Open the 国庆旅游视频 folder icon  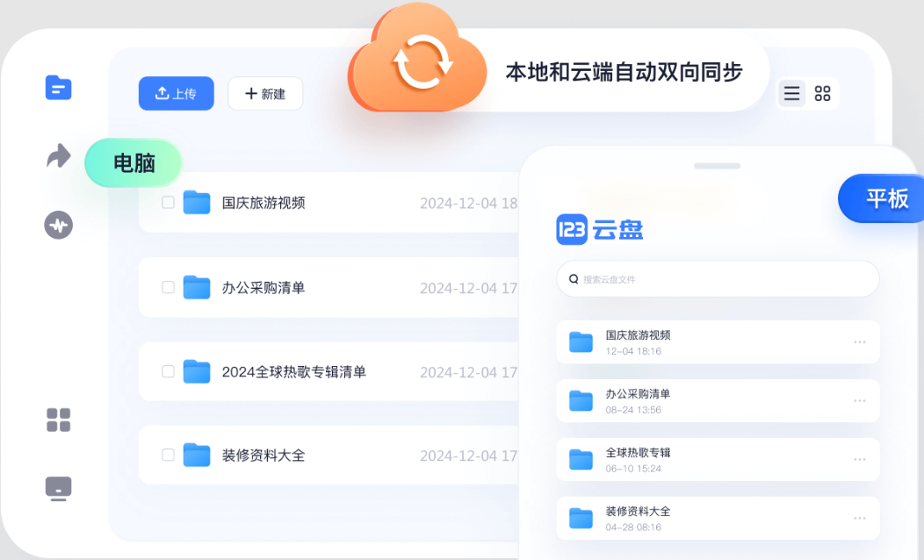(x=198, y=203)
